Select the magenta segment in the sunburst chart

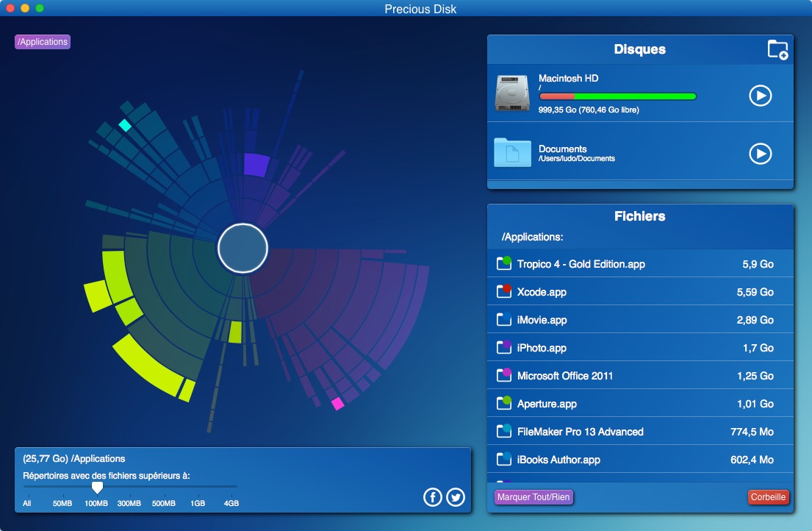click(337, 404)
